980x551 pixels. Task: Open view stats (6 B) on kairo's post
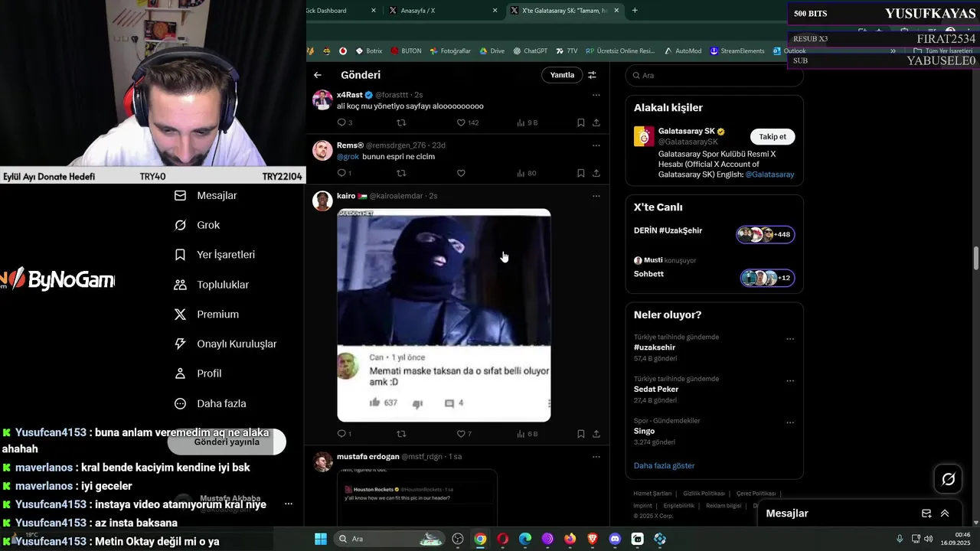coord(528,434)
